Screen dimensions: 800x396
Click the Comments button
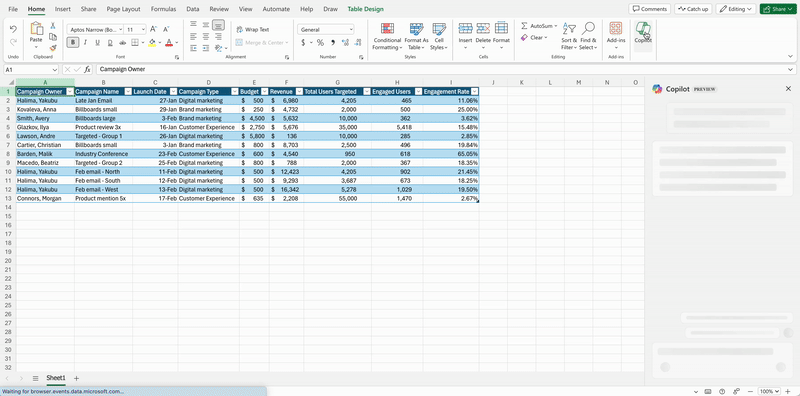tap(649, 9)
